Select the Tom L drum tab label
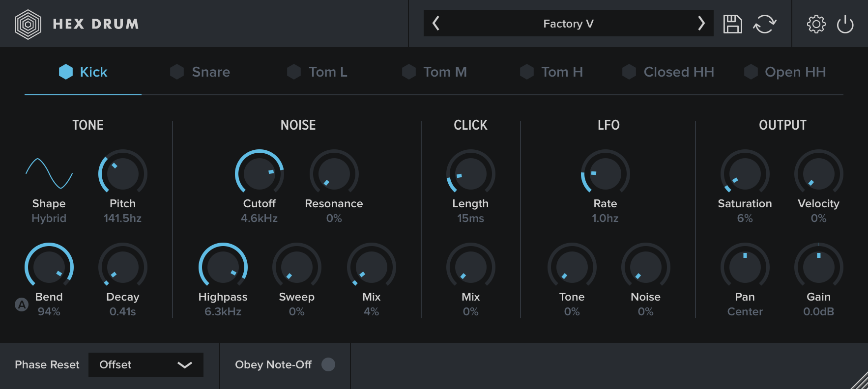 click(328, 72)
